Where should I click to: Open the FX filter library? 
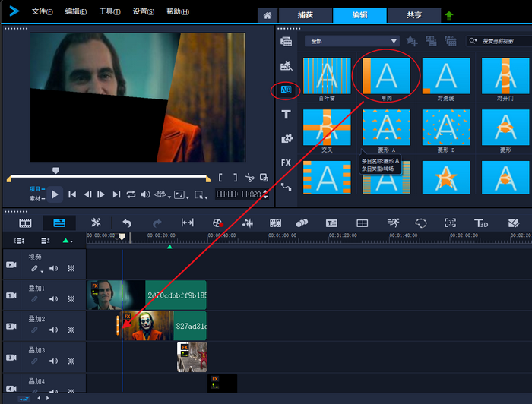[x=287, y=163]
